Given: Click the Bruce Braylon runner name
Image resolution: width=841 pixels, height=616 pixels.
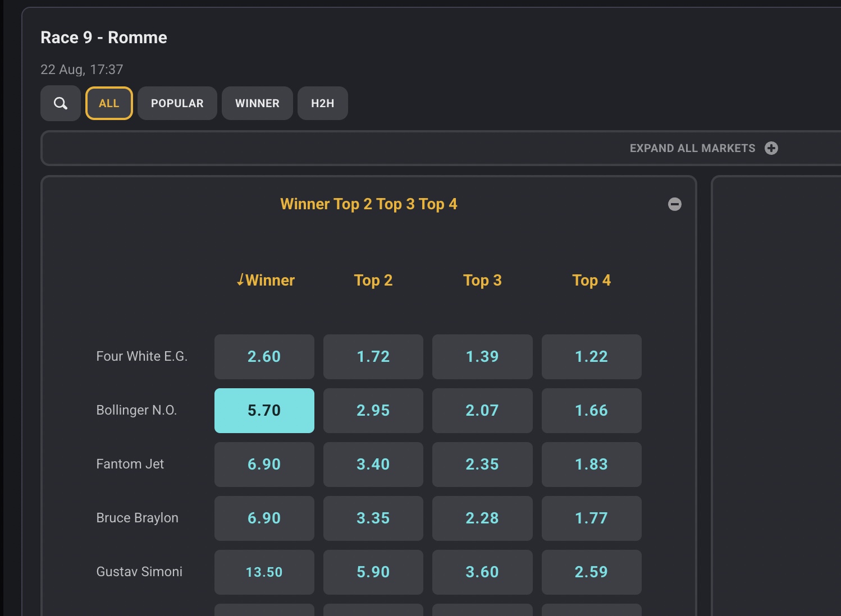Looking at the screenshot, I should pos(138,518).
